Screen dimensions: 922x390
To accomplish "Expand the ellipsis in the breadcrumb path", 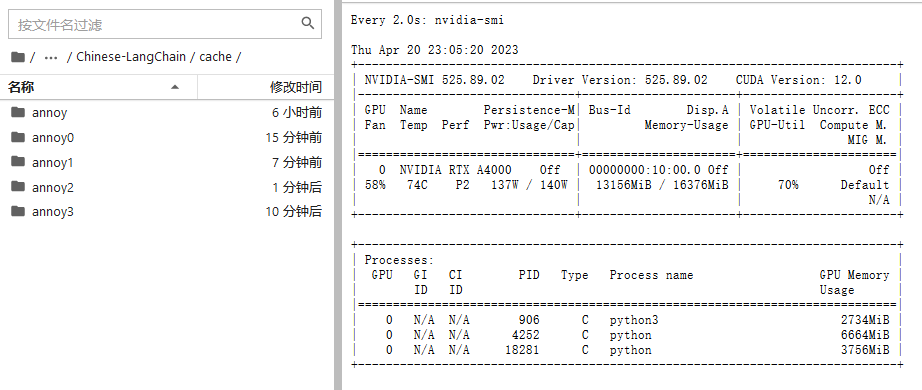I will point(51,57).
